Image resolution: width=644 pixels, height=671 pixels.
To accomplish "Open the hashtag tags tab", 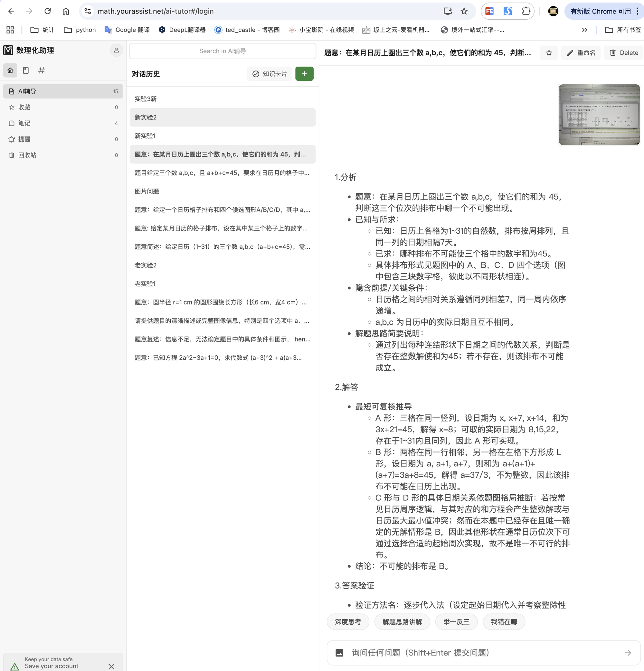I will tap(42, 70).
